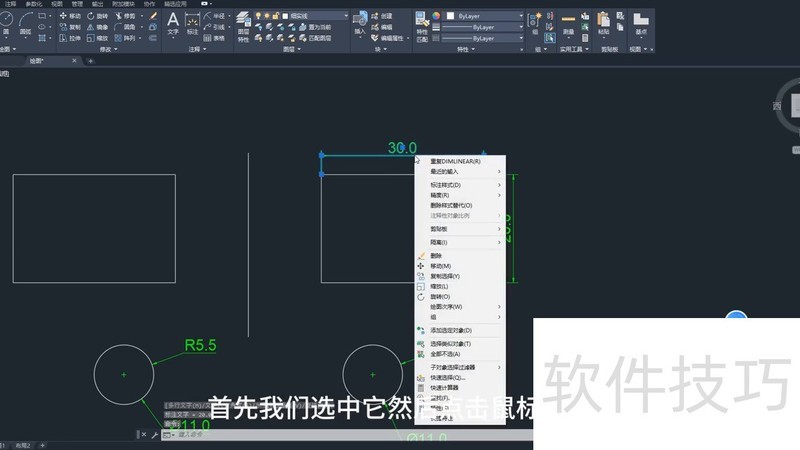This screenshot has width=800, height=450.
Task: Click the Erase pencil icon in Modify panel
Action: pos(153,16)
